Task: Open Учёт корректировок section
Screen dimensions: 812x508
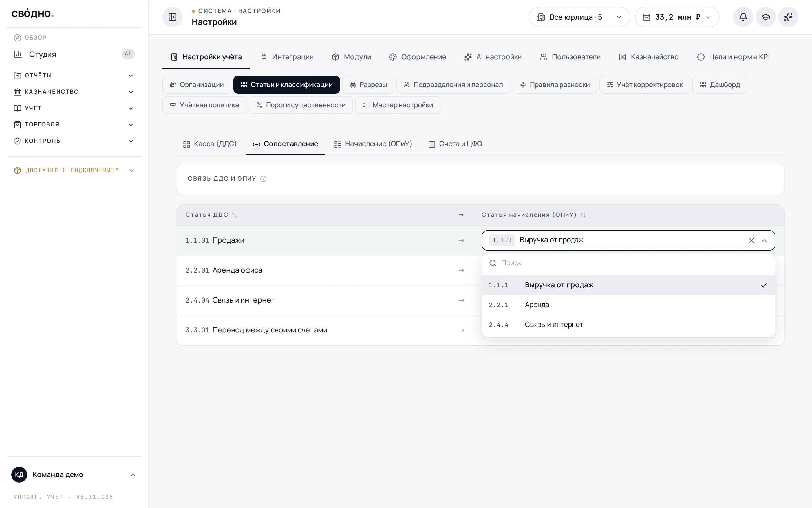Action: coord(645,85)
